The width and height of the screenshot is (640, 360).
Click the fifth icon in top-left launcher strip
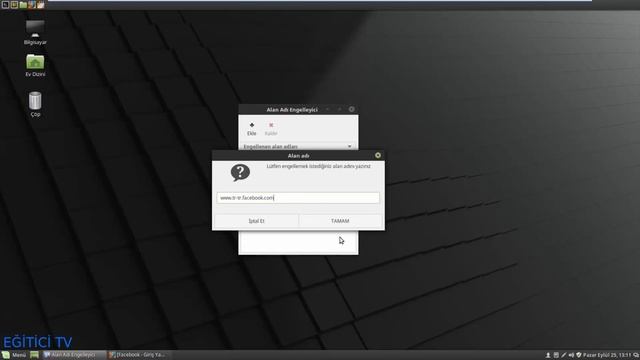pyautogui.click(x=41, y=4)
